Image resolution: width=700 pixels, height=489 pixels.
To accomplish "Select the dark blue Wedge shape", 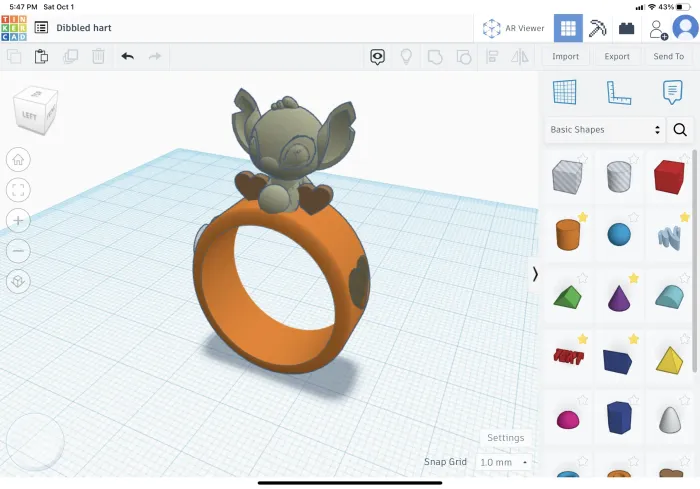I will point(617,361).
